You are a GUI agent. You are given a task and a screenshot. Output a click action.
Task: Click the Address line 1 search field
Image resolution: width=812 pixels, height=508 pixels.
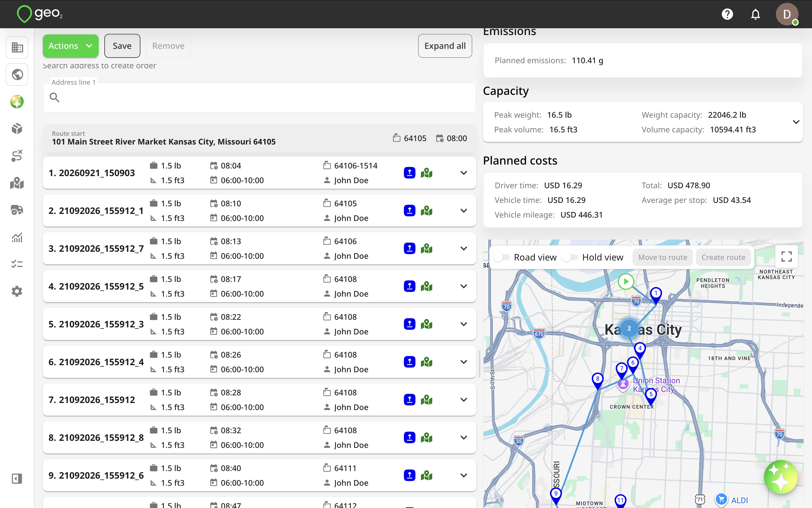(259, 97)
